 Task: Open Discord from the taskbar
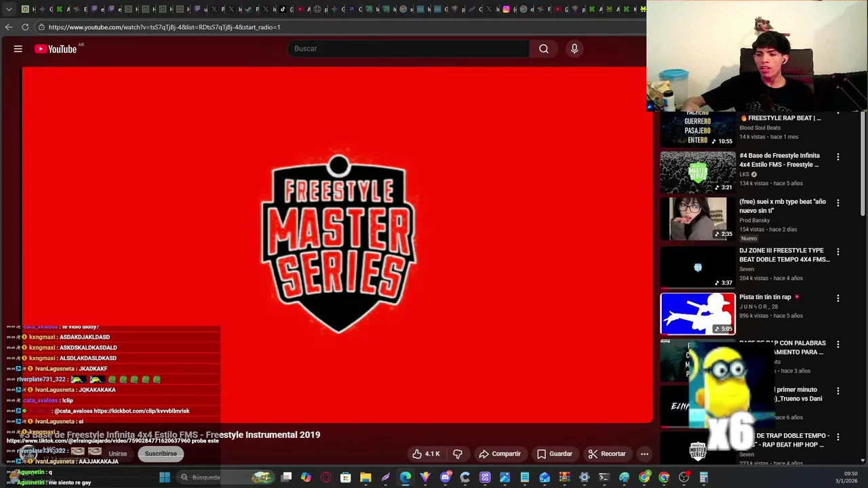pos(445,477)
